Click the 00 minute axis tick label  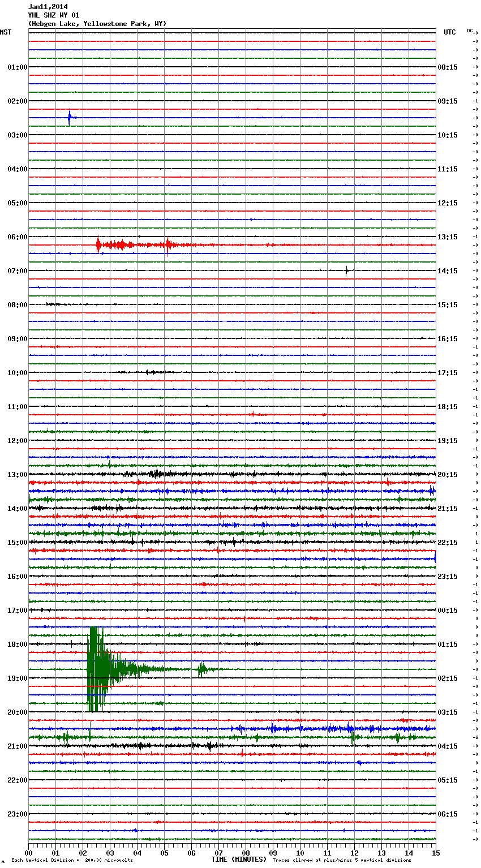[x=28, y=853]
